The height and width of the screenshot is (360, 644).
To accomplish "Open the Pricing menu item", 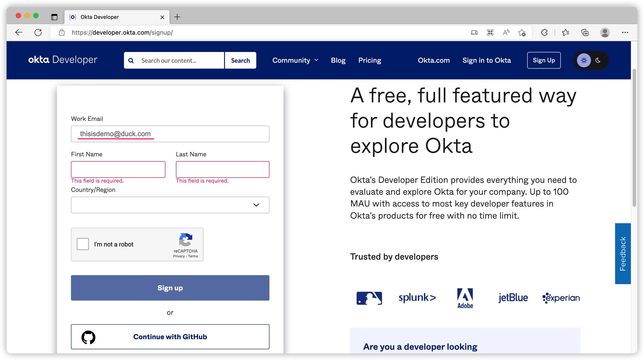I will (370, 60).
